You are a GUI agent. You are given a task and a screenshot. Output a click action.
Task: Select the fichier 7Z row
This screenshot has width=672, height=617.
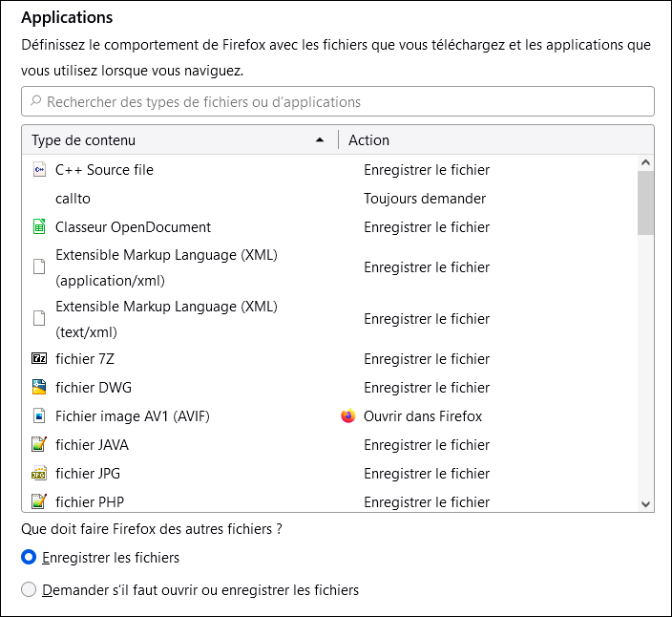point(329,358)
